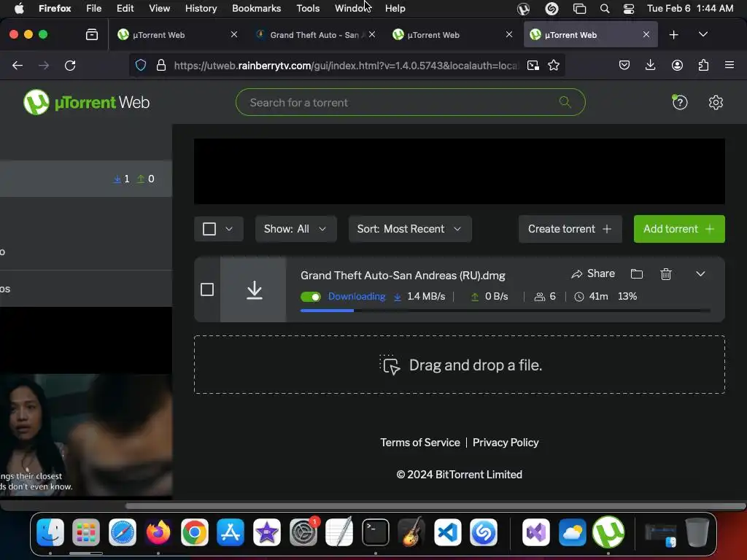
Task: Open the Privacy Policy link
Action: click(x=506, y=443)
